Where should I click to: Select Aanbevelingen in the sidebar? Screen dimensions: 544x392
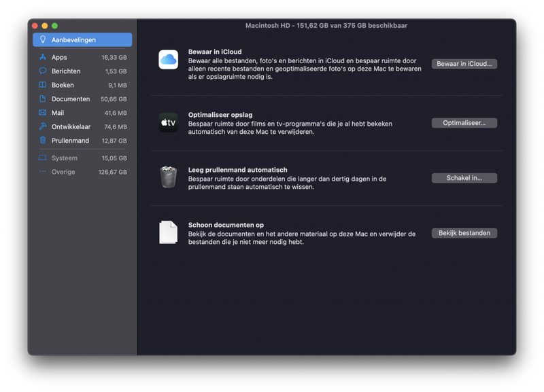[x=82, y=40]
